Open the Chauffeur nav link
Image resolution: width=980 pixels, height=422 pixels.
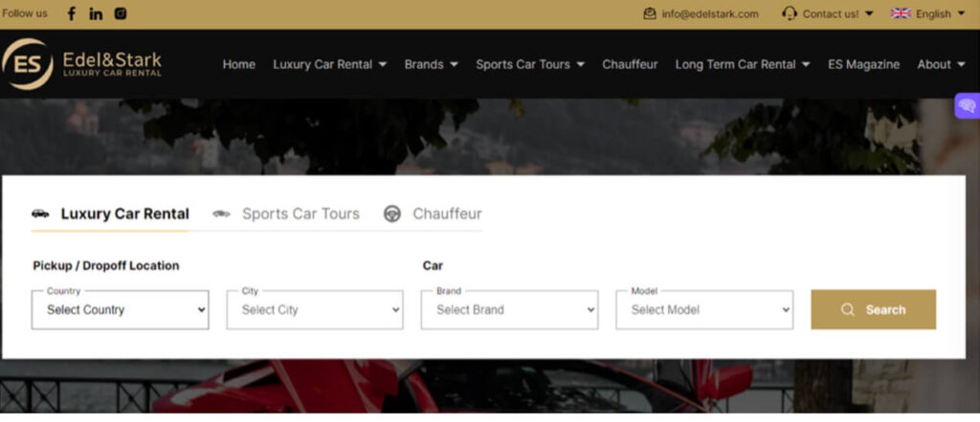coord(630,64)
